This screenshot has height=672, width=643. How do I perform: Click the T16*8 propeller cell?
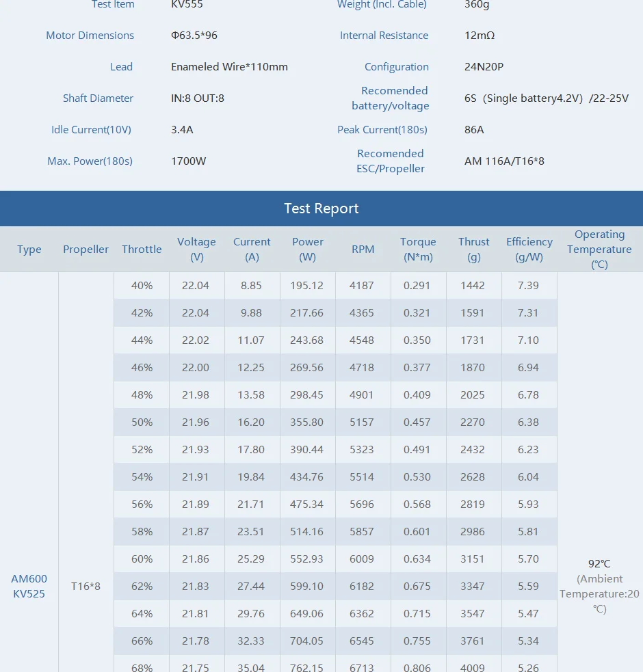pyautogui.click(x=86, y=586)
